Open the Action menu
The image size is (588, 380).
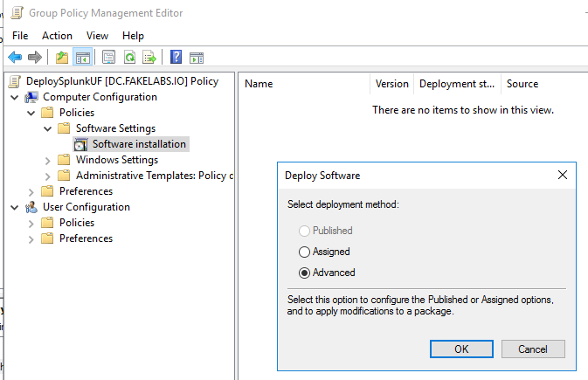click(x=57, y=36)
